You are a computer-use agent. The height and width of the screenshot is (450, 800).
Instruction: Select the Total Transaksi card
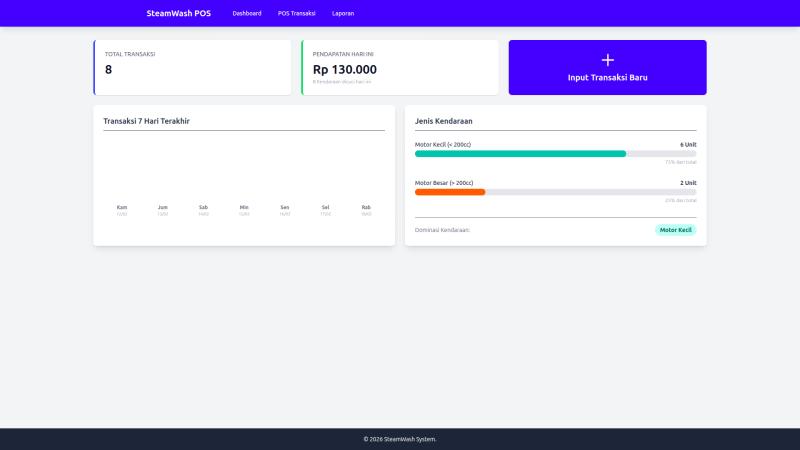coord(192,67)
